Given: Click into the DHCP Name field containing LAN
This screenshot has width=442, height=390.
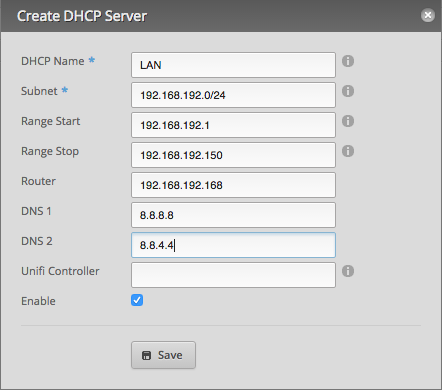Looking at the screenshot, I should click(233, 65).
